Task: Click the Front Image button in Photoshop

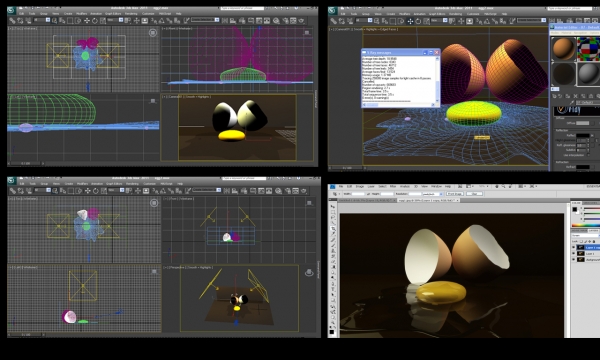Action: (455, 194)
